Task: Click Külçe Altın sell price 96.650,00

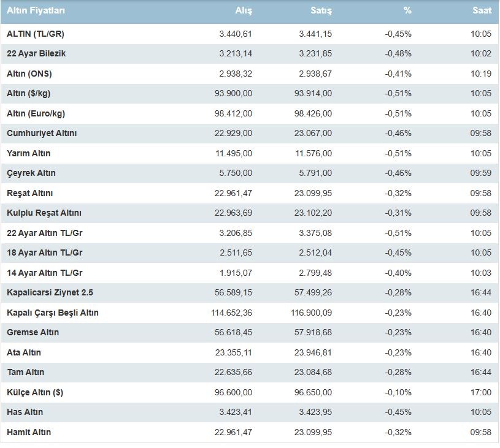Action: click(x=313, y=392)
